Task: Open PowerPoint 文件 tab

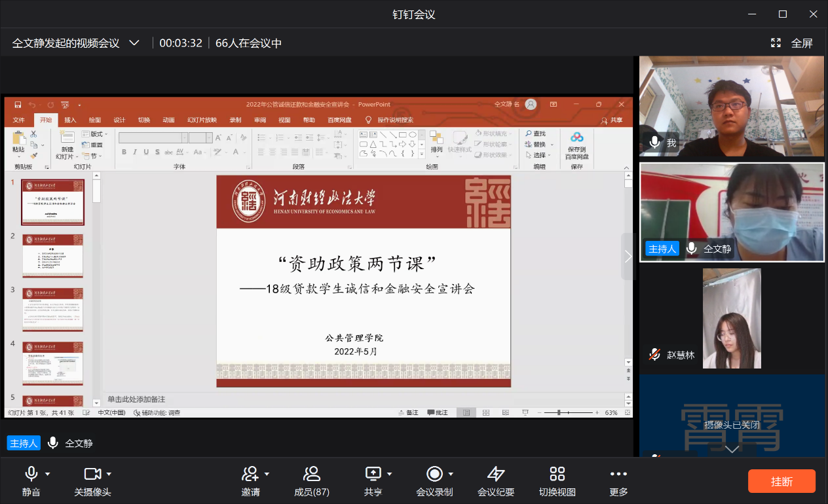Action: pyautogui.click(x=19, y=120)
